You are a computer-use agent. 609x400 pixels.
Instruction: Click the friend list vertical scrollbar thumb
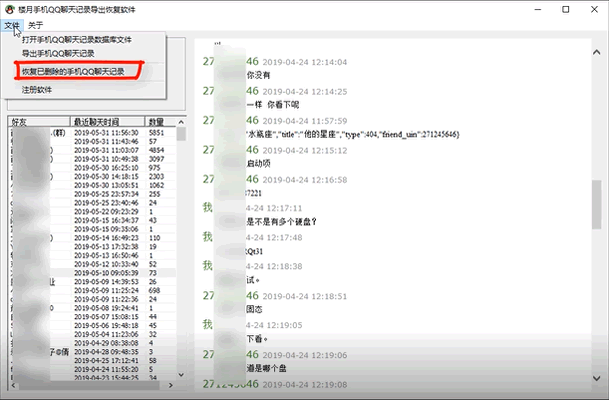pyautogui.click(x=181, y=134)
